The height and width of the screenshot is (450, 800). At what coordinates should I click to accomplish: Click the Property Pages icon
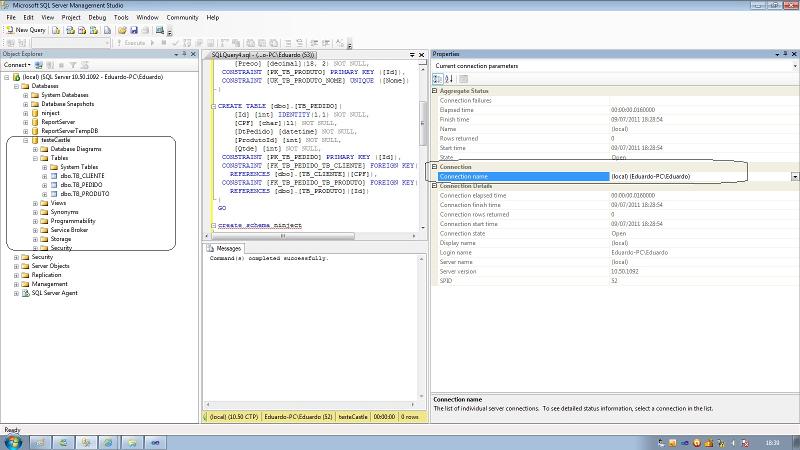(x=463, y=79)
